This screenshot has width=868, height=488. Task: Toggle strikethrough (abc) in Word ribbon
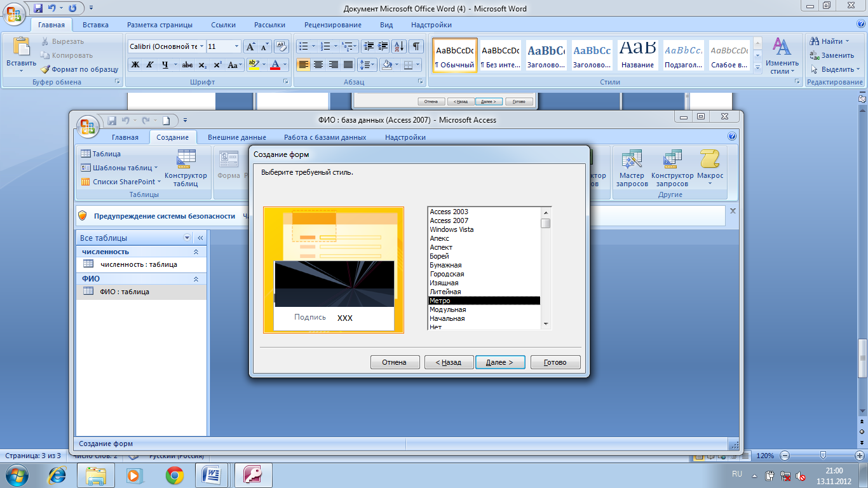click(x=187, y=65)
